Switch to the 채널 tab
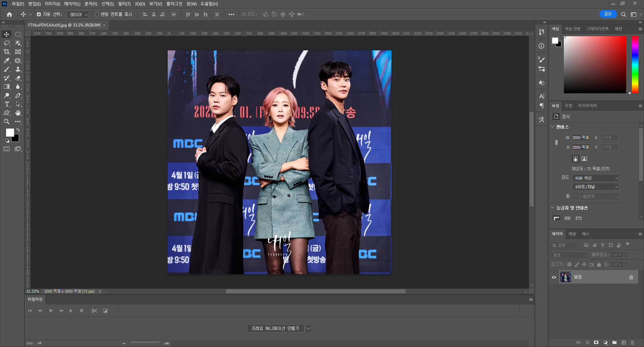644x347 pixels. pyautogui.click(x=572, y=234)
